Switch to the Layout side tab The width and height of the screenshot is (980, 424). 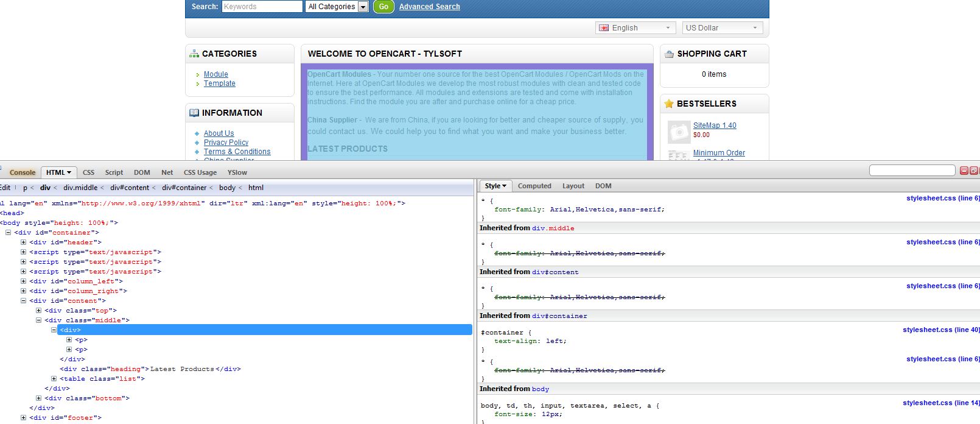tap(573, 186)
